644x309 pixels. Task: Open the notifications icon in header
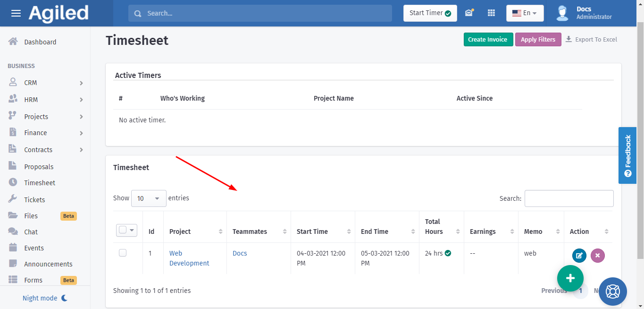pos(469,13)
